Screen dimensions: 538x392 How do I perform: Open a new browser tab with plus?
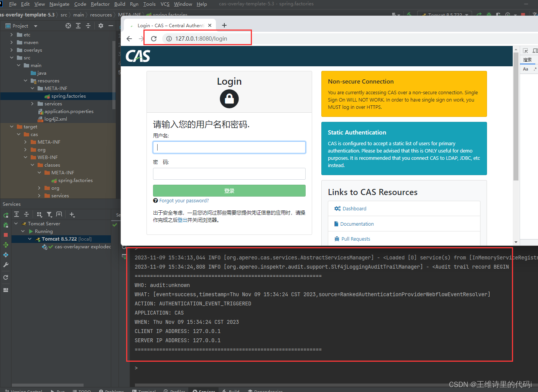(x=224, y=25)
